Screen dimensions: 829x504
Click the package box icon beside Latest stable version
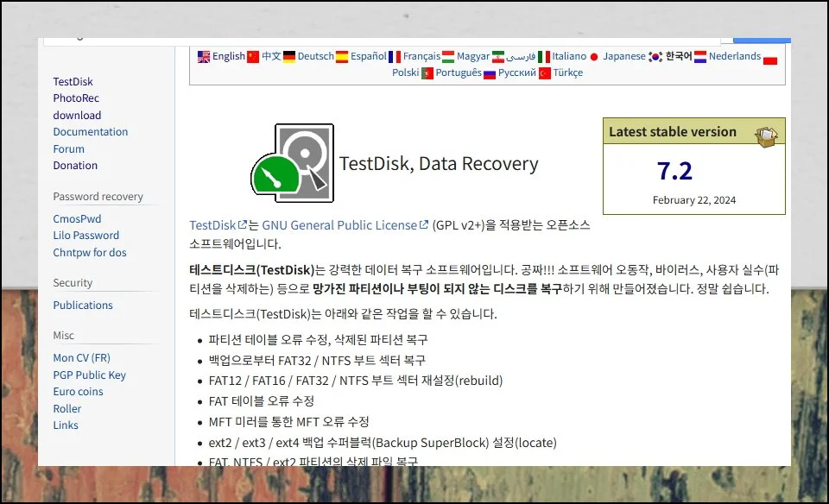pos(766,135)
